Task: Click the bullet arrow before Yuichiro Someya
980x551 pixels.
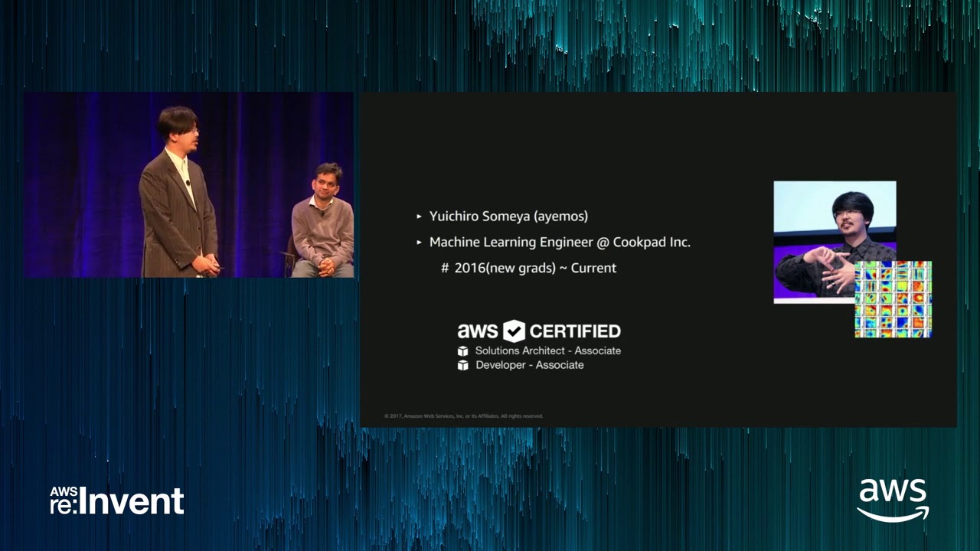Action: point(419,217)
